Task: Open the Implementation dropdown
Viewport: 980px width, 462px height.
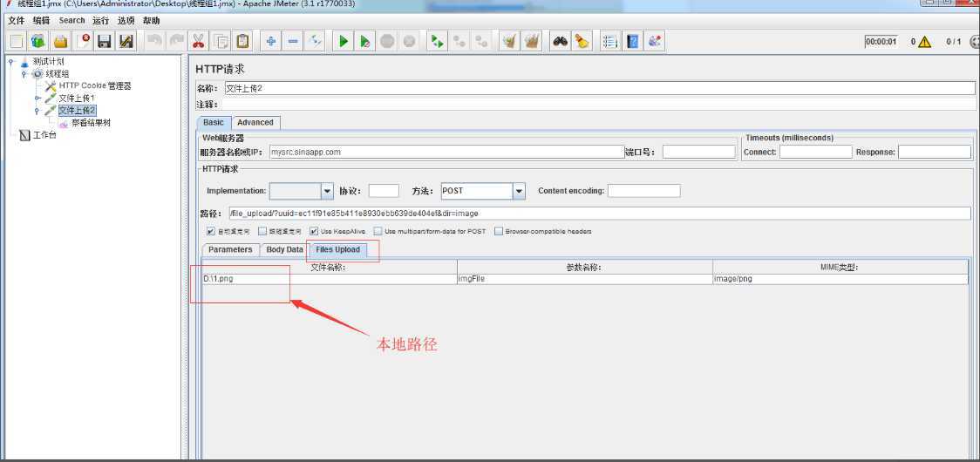Action: 328,191
